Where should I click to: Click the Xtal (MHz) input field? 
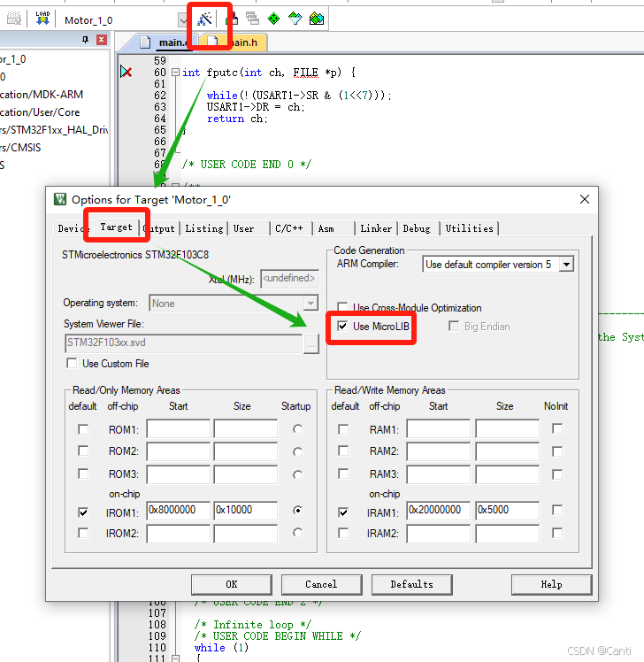point(289,279)
